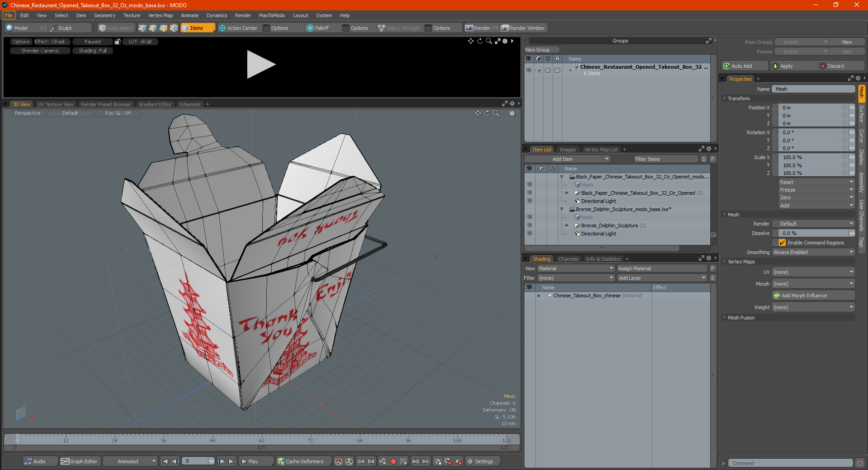The width and height of the screenshot is (868, 470).
Task: Toggle Enable Command Regions checkbox
Action: [783, 243]
